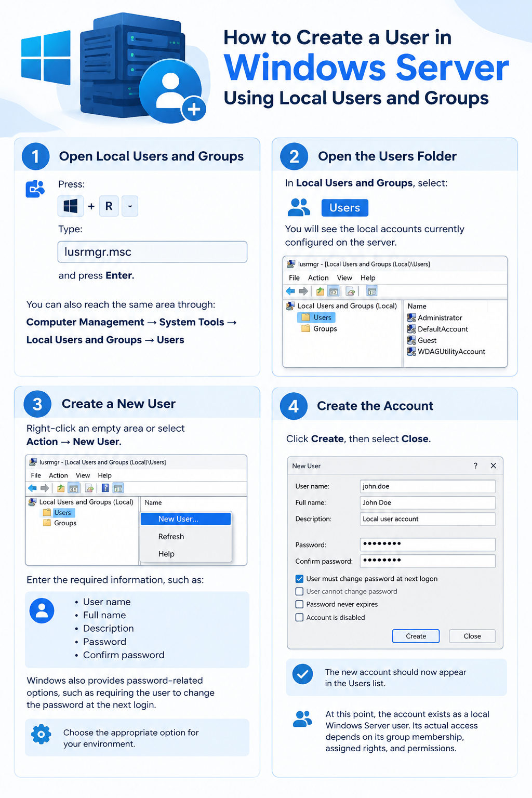This screenshot has width=532, height=798.
Task: Click the Administrator account icon
Action: (411, 317)
